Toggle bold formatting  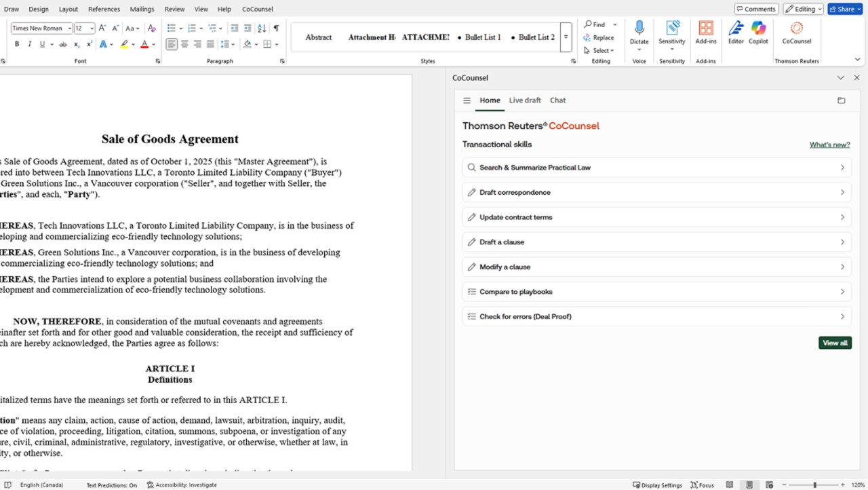coord(17,44)
